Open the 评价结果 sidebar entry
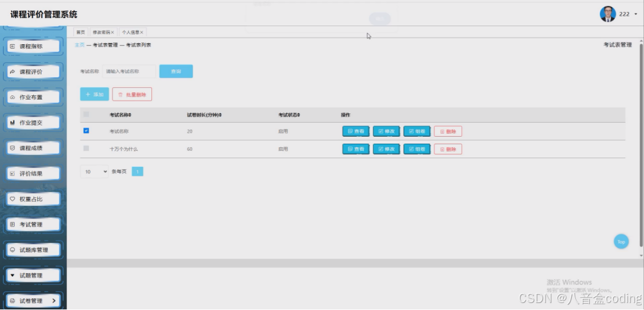The width and height of the screenshot is (644, 310). tap(33, 173)
